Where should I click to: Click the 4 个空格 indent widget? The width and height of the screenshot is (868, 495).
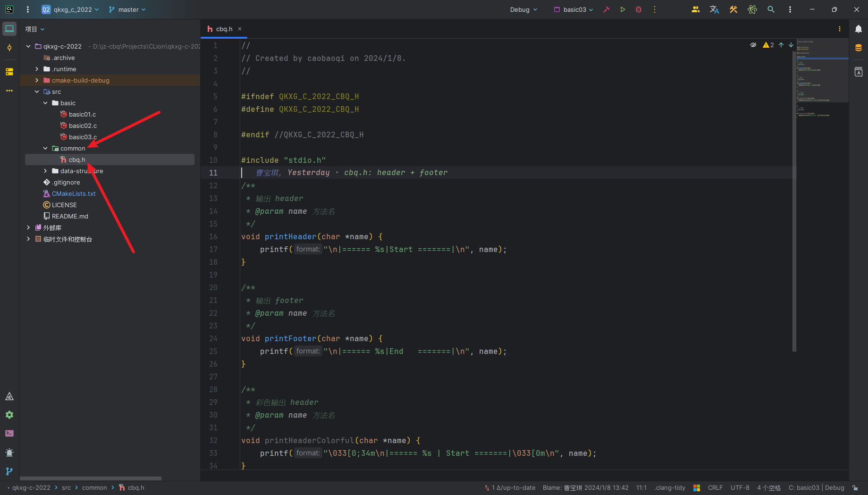769,488
